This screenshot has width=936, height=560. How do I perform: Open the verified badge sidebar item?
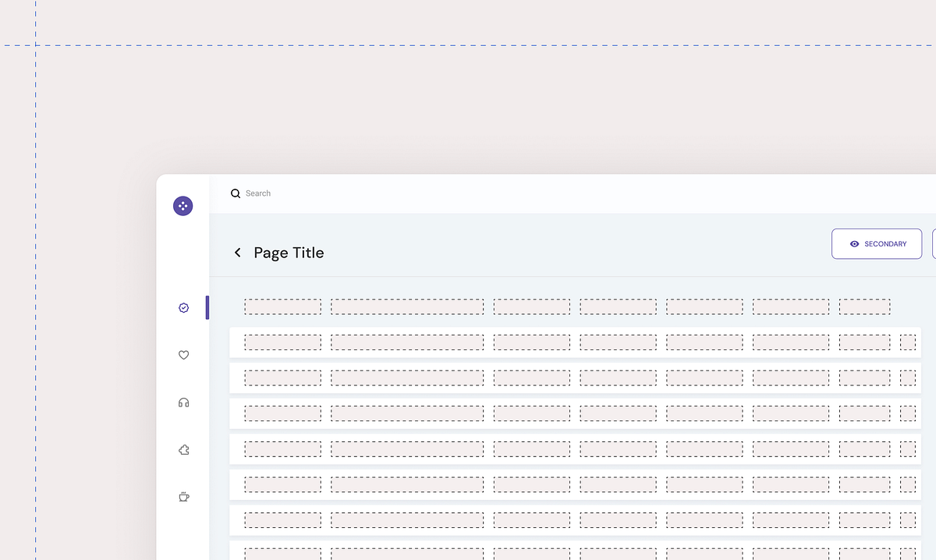(x=183, y=308)
